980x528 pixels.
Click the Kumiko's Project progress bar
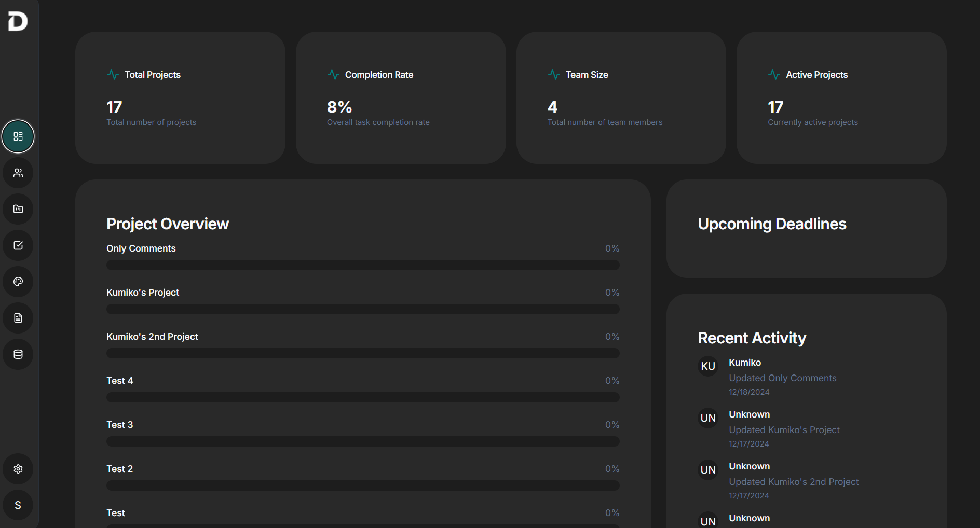coord(363,309)
